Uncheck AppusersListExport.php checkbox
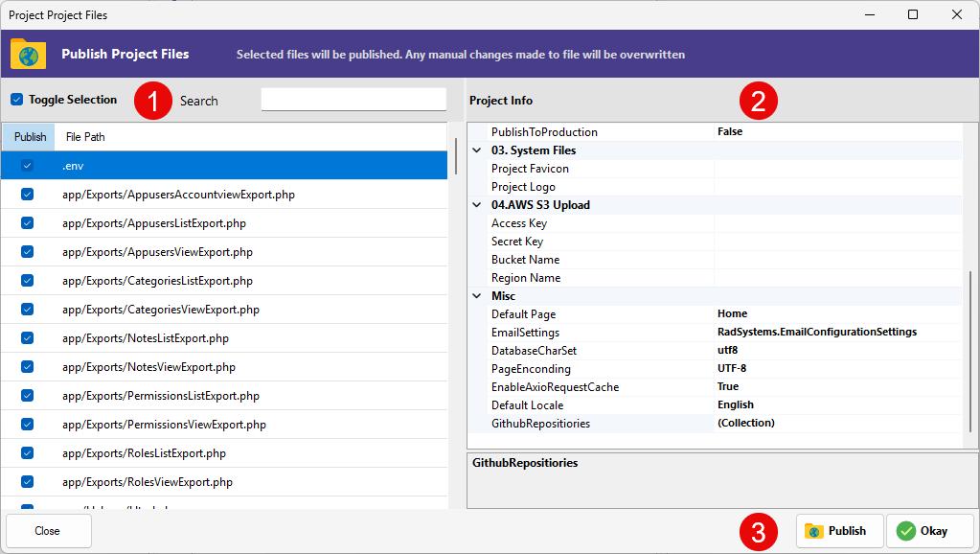Image resolution: width=980 pixels, height=554 pixels. 27,223
